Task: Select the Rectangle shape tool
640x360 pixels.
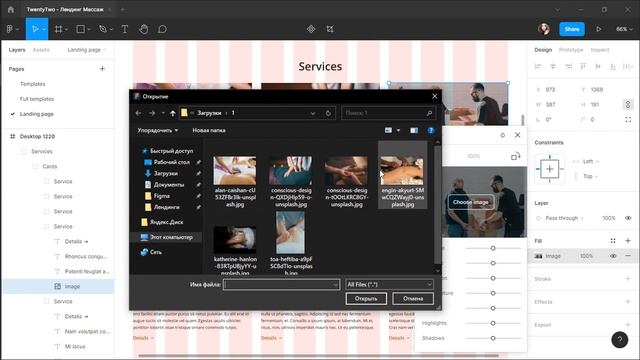Action: (81, 29)
